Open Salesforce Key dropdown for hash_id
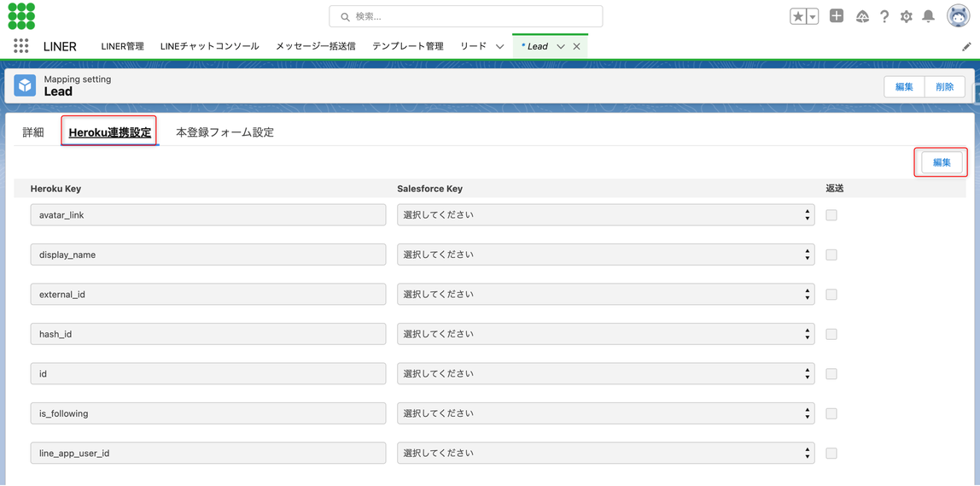980x486 pixels. click(x=605, y=334)
